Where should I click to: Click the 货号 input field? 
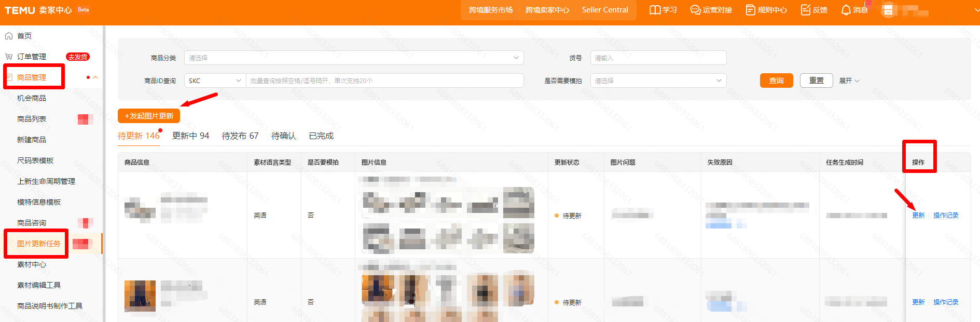[x=658, y=58]
